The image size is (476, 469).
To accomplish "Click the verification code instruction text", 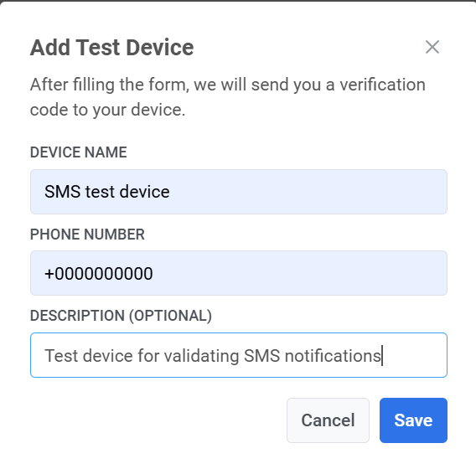I will (228, 97).
